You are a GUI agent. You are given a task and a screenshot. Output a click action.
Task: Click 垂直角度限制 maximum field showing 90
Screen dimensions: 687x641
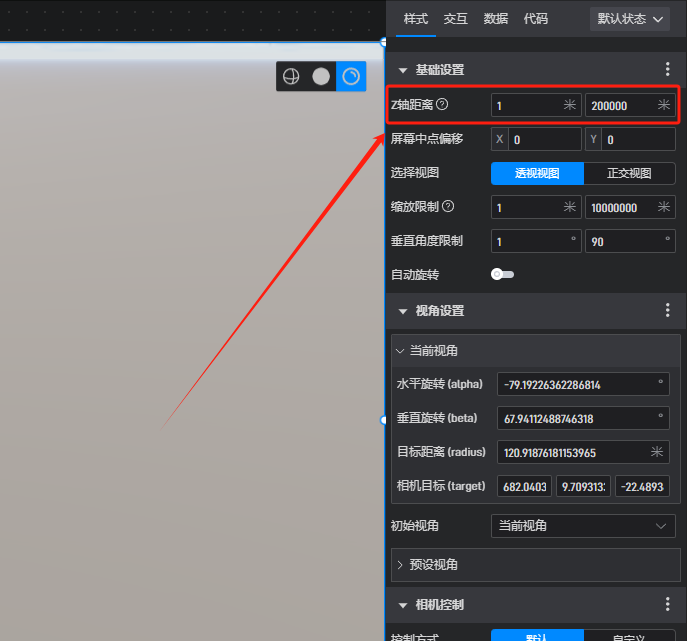coord(630,241)
